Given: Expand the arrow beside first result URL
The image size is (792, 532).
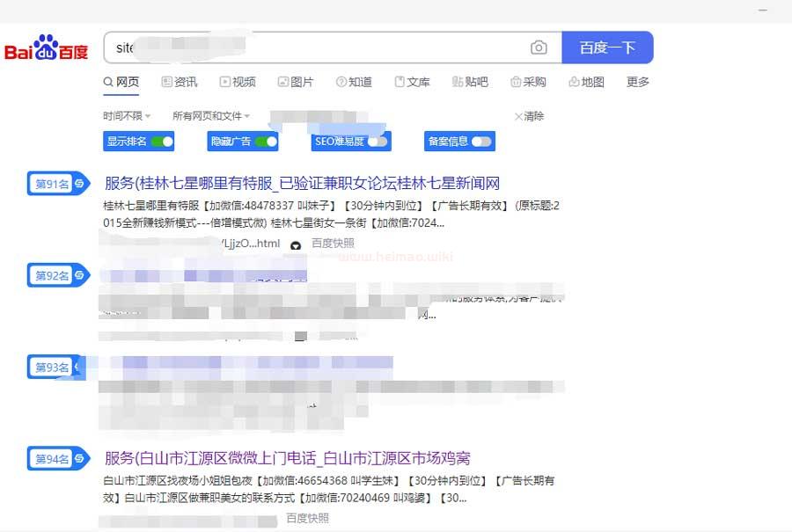Looking at the screenshot, I should pos(296,245).
